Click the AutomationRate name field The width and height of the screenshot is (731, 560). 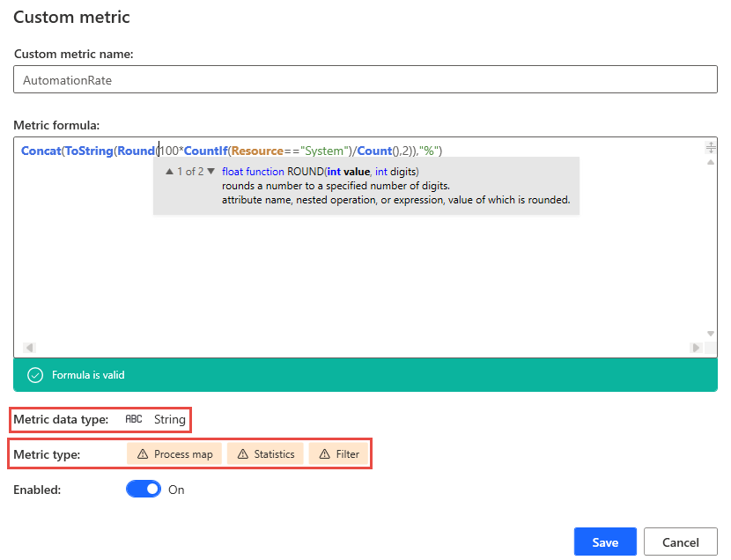(x=364, y=79)
